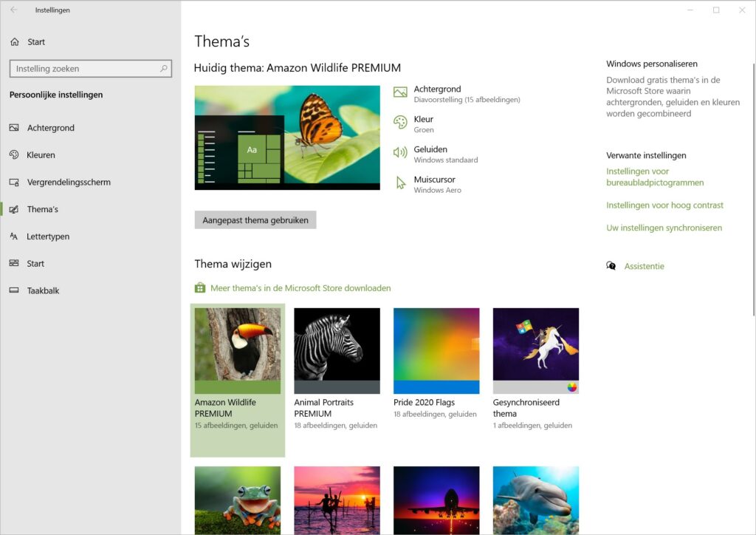
Task: Click the vertical scrollbar on the right
Action: click(x=753, y=190)
